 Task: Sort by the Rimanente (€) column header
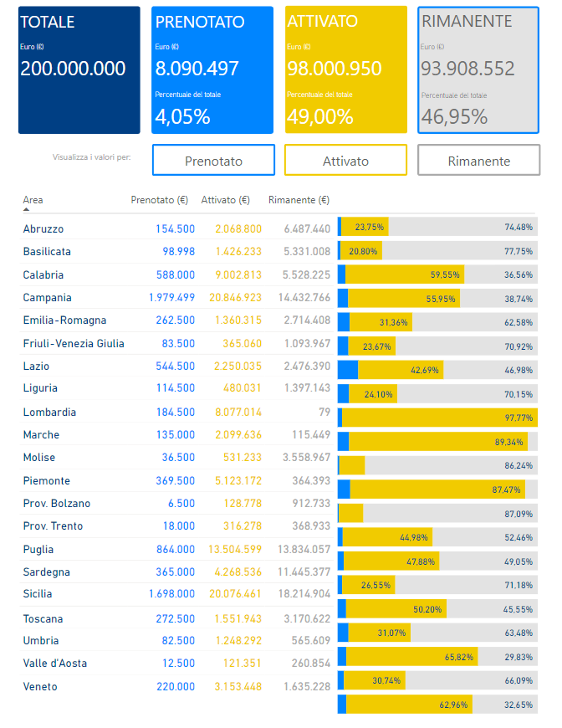299,200
